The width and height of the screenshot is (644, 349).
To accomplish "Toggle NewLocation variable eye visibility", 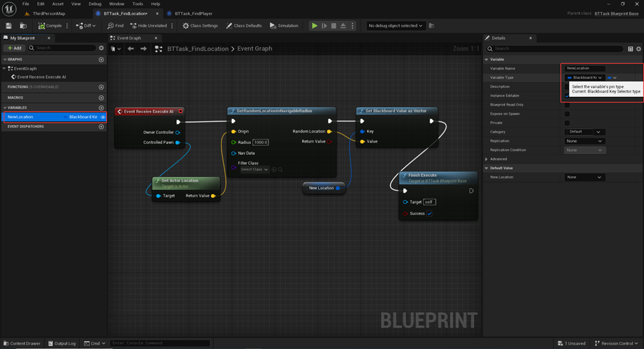I will coord(103,117).
